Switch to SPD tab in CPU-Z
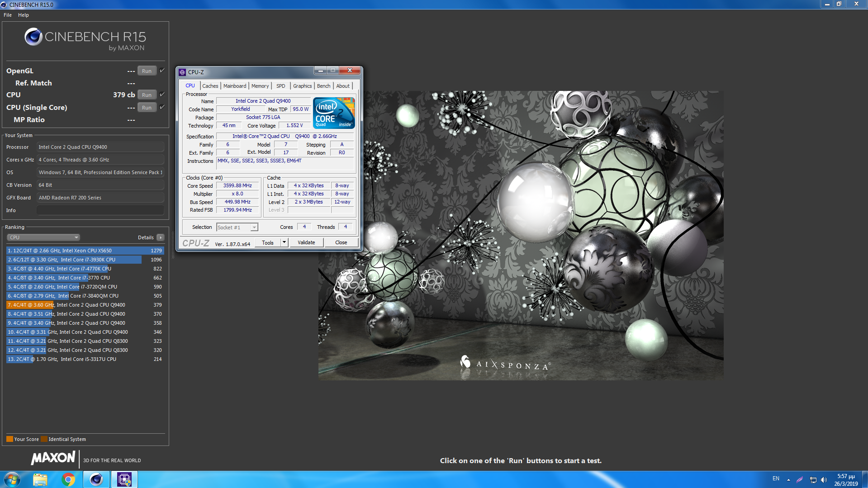The width and height of the screenshot is (868, 488). tap(281, 86)
